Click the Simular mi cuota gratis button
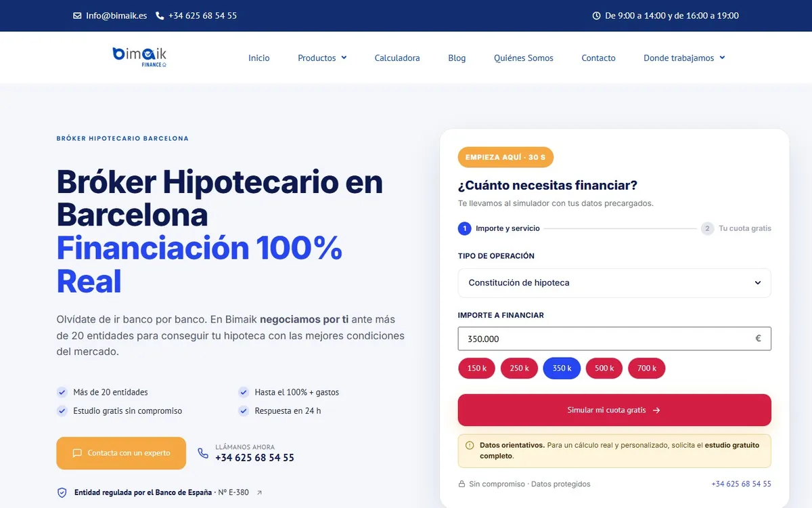Image resolution: width=812 pixels, height=508 pixels. click(x=614, y=410)
